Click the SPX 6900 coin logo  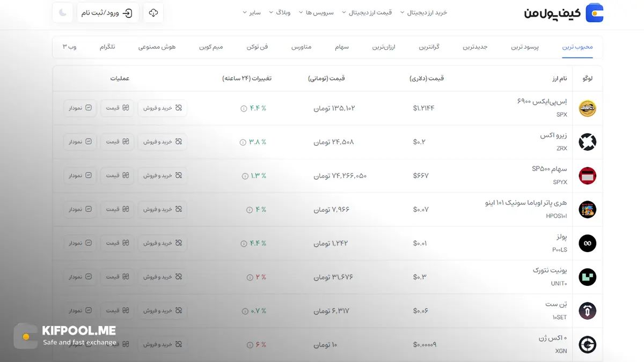[587, 108]
